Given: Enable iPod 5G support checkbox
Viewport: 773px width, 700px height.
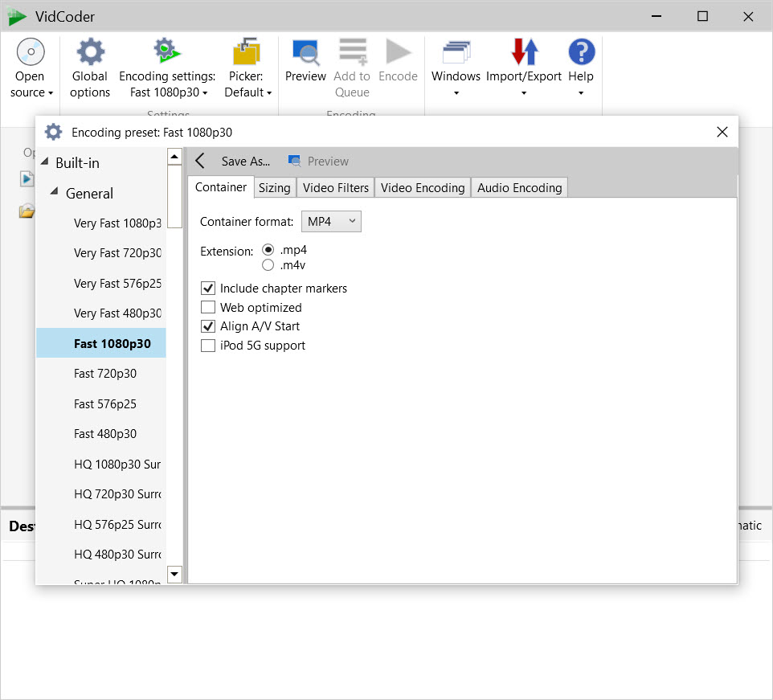Looking at the screenshot, I should (208, 346).
